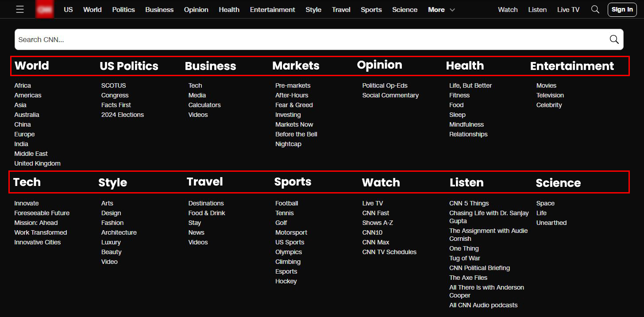
Task: Focus the Search CNN input field
Action: 319,39
